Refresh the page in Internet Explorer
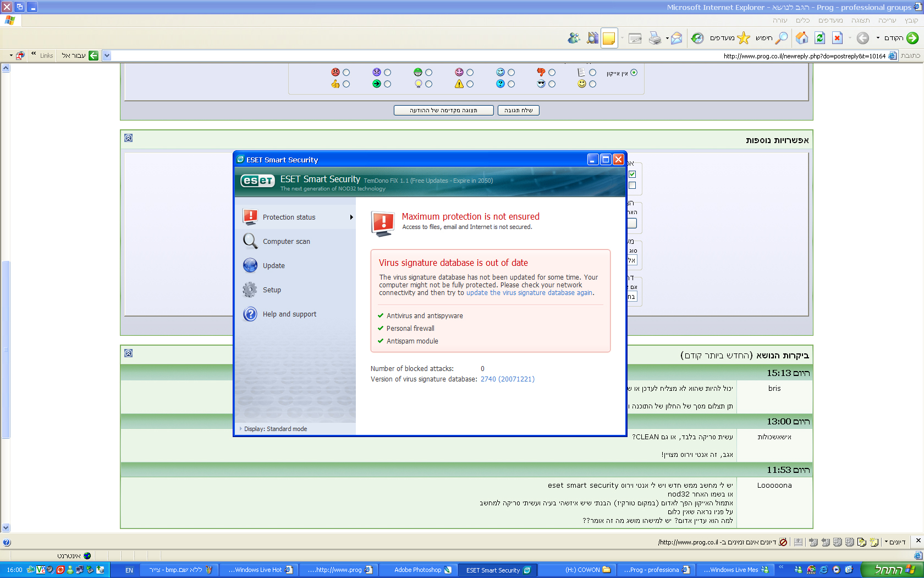This screenshot has width=924, height=578. coord(820,38)
